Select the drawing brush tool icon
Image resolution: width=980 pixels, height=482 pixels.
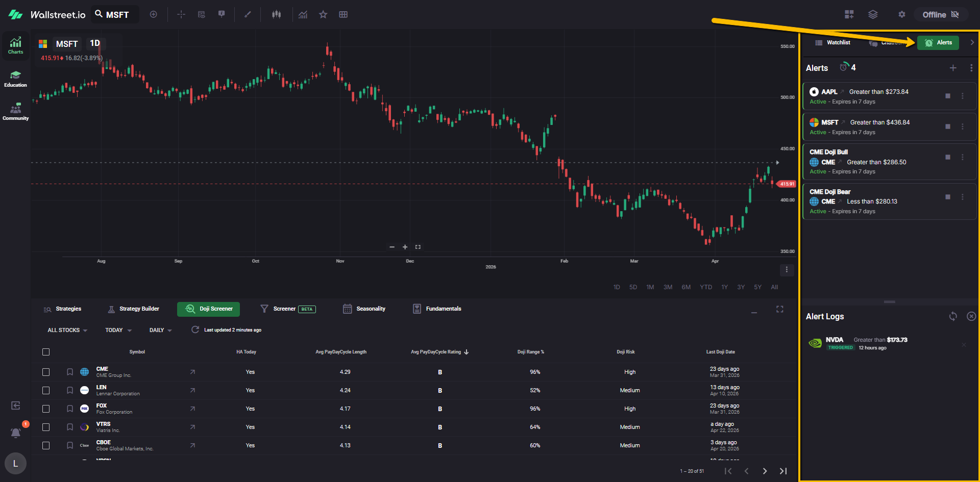click(x=248, y=14)
